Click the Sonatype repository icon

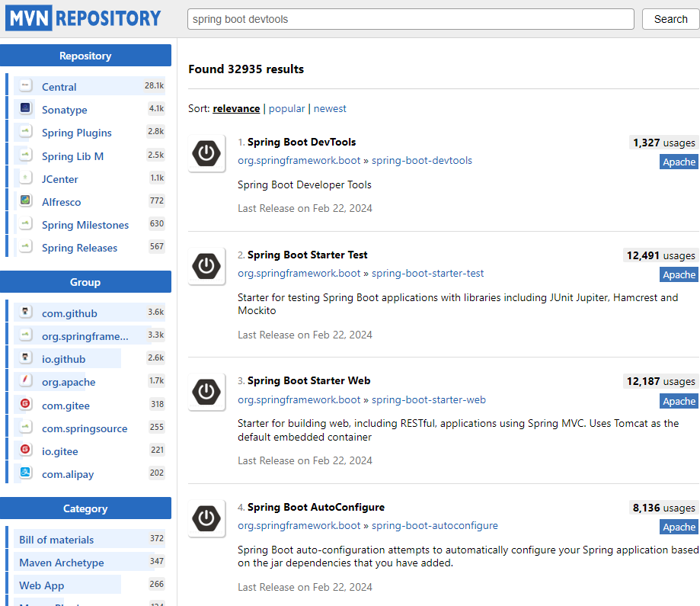point(25,107)
